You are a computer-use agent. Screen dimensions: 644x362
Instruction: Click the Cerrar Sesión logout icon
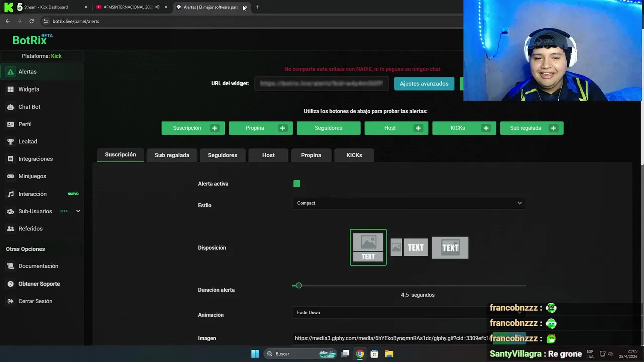coord(10,301)
